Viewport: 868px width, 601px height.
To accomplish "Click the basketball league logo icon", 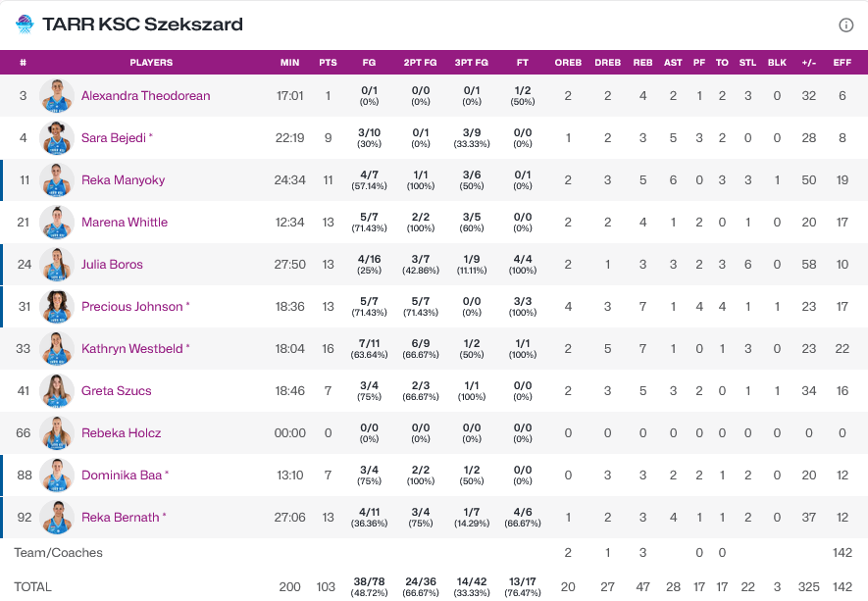I will [x=25, y=25].
